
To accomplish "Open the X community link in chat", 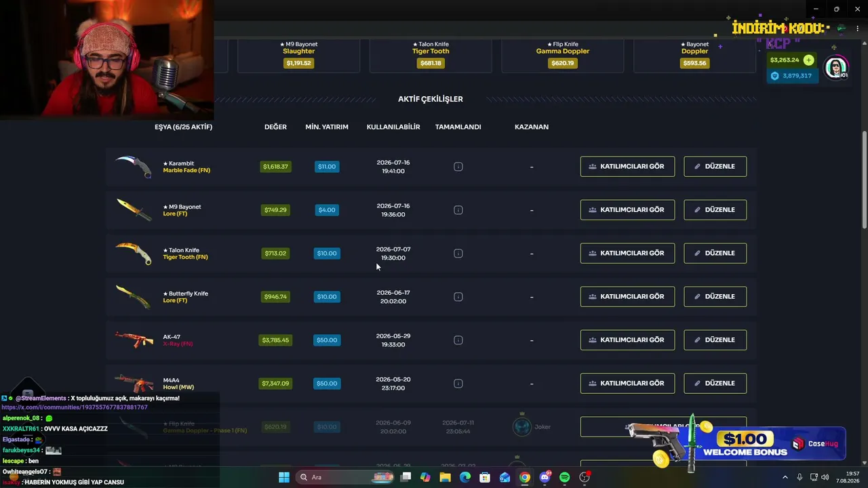I will coord(75,407).
